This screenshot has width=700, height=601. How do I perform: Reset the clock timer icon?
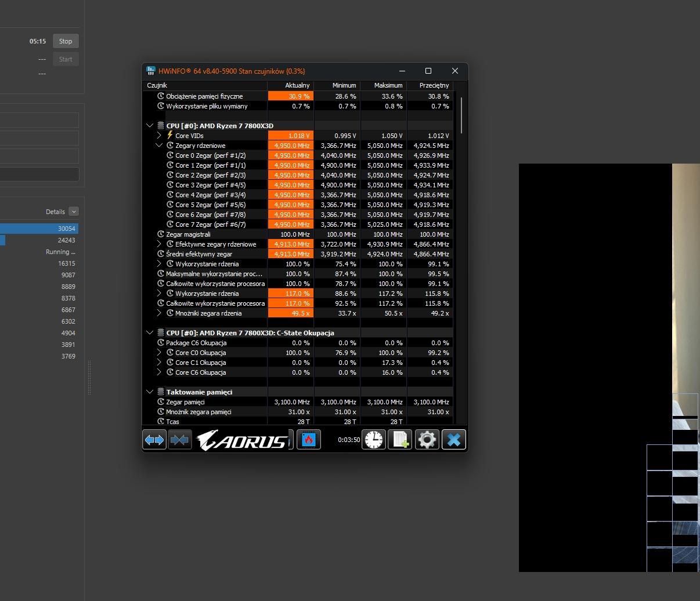click(374, 440)
